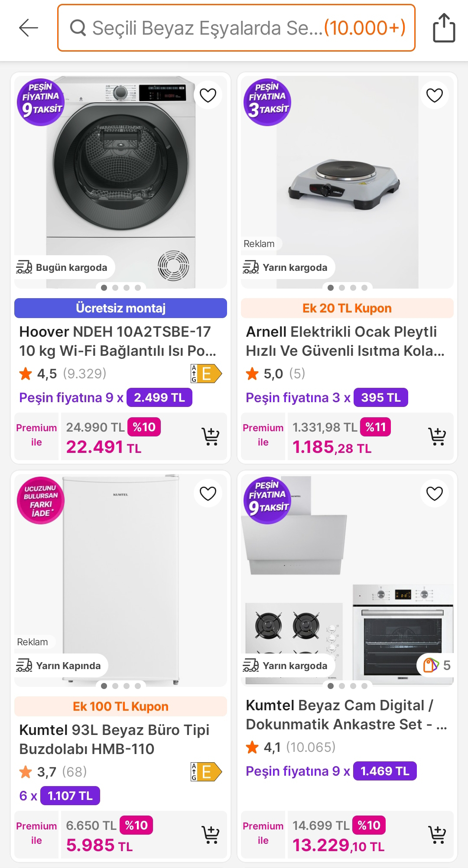
Task: Open Kumtel Ankastre Set product title
Action: click(x=346, y=715)
